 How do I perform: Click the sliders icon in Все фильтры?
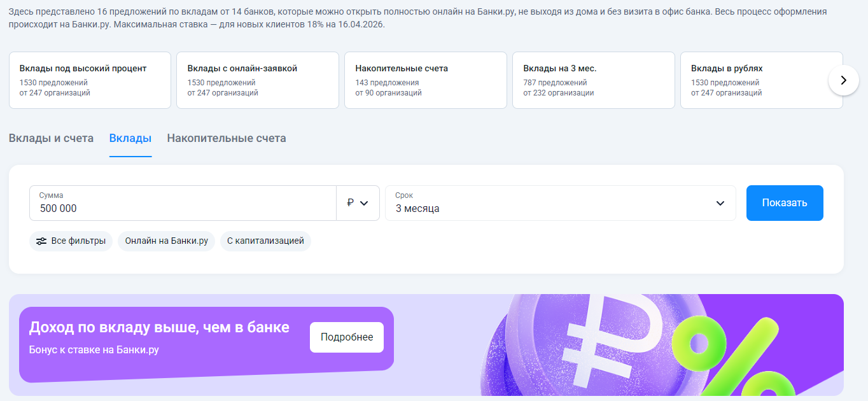coord(41,241)
